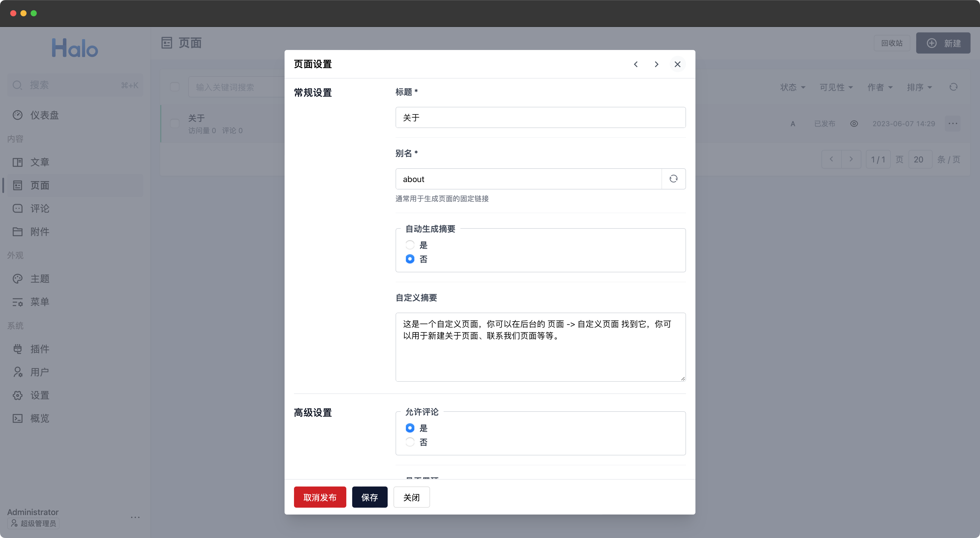Screen dimensions: 980x538
Task: Click the search magnifier icon in sidebar
Action: [x=18, y=85]
